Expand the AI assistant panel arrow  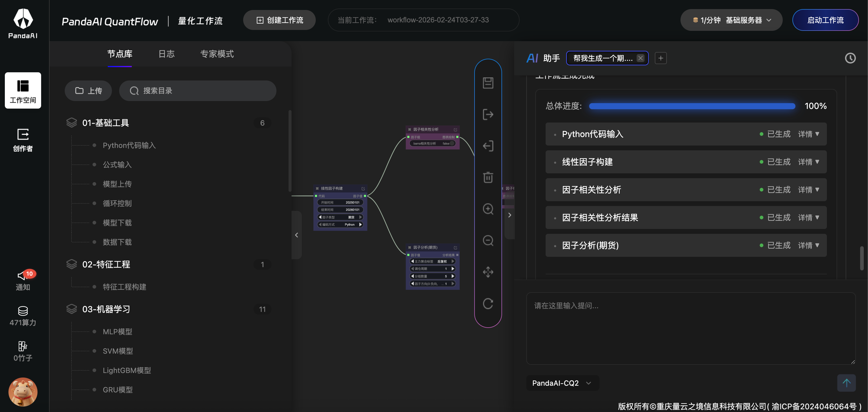click(510, 215)
